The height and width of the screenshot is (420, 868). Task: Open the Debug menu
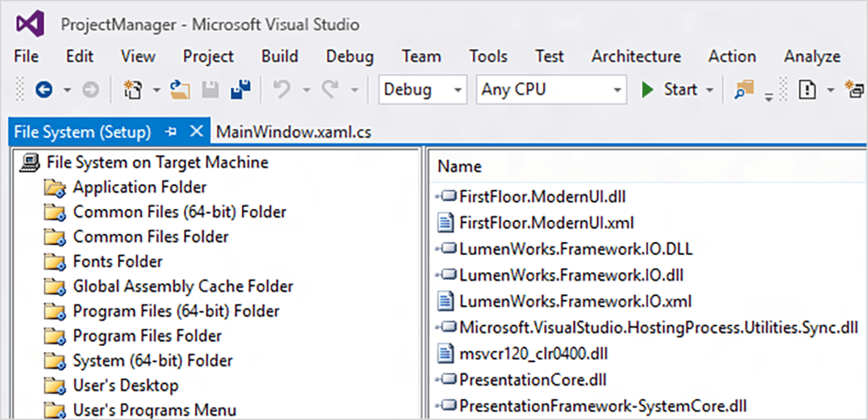[350, 56]
